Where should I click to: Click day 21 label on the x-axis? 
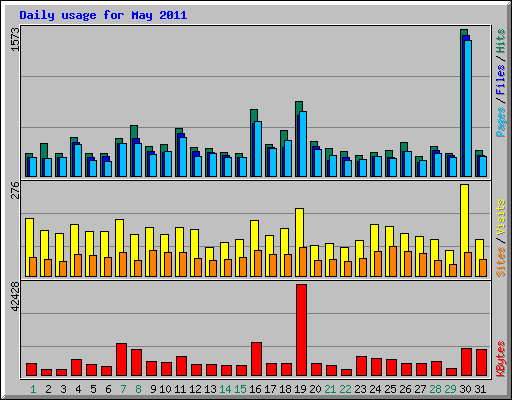(x=330, y=389)
